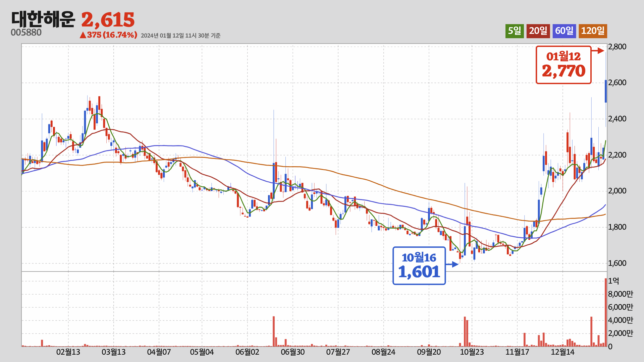Click the timestamp 2024년 01월 12일 11시 30분 기준

180,36
